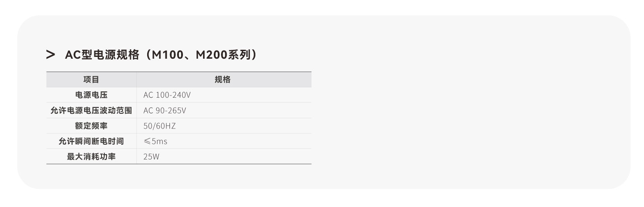
Task: Click the 最大消耗功率 row label
Action: coord(91,157)
